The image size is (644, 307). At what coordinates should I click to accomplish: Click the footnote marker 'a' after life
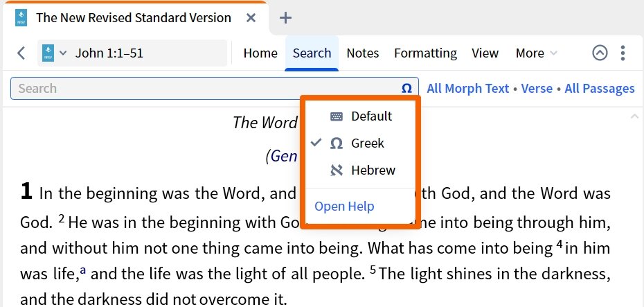coord(83,270)
